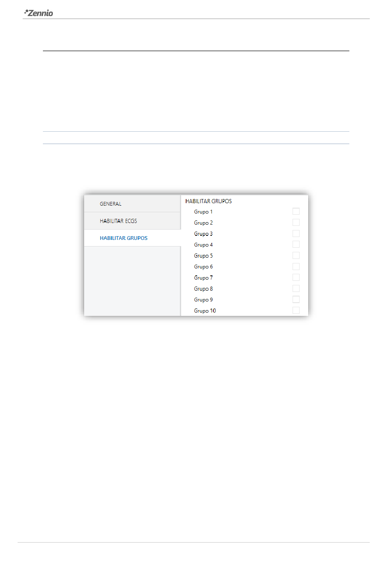
Task: Click the Grupo 8 label text
Action: coord(203,289)
